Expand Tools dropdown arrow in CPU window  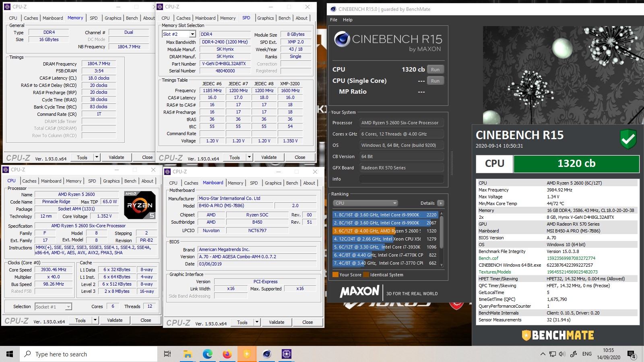[95, 320]
